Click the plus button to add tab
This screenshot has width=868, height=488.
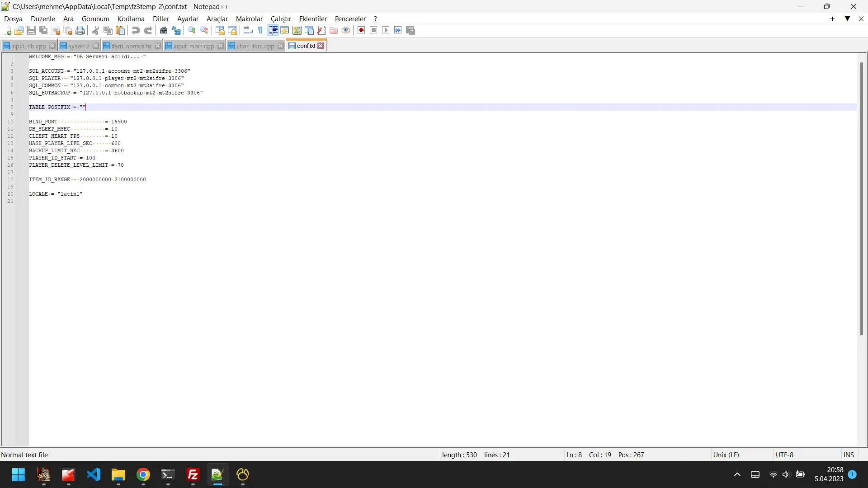(x=832, y=19)
